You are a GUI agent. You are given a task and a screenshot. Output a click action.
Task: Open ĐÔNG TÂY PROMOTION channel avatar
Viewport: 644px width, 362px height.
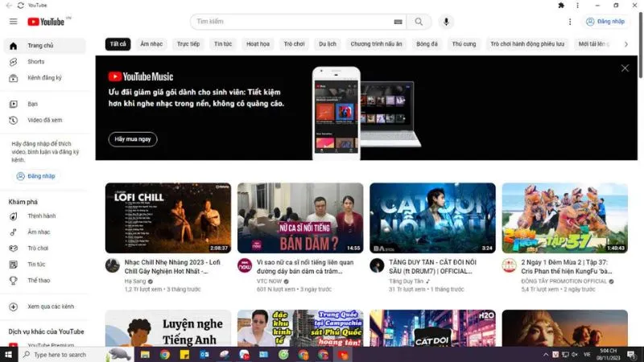(x=510, y=265)
